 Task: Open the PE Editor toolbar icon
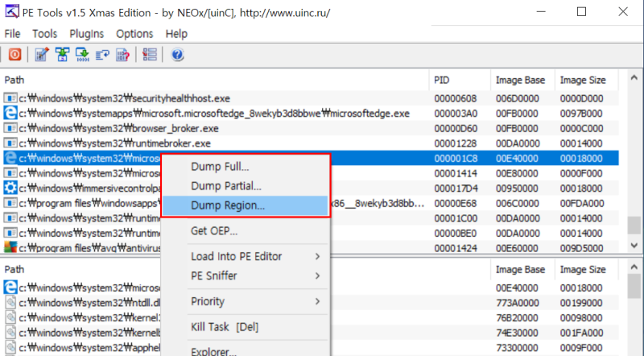42,55
